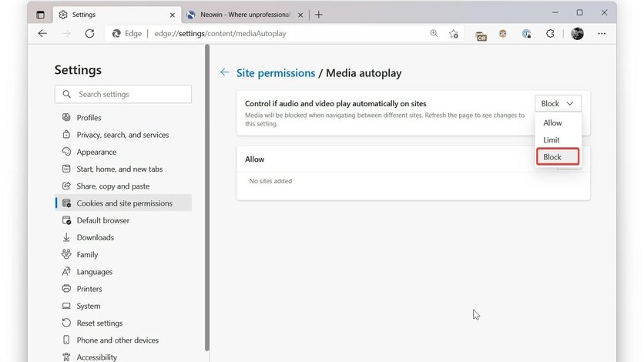Open a new tab with plus button
Screen dimensions: 644x362
click(319, 15)
